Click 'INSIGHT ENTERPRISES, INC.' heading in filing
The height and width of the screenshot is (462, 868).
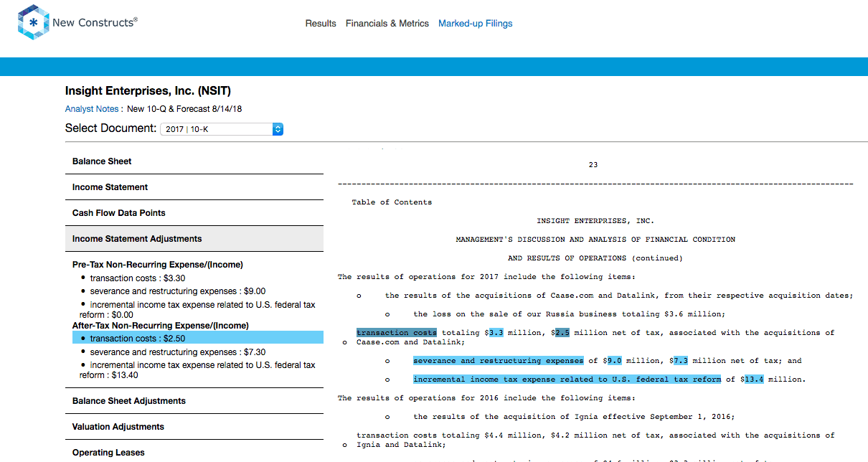pos(595,221)
